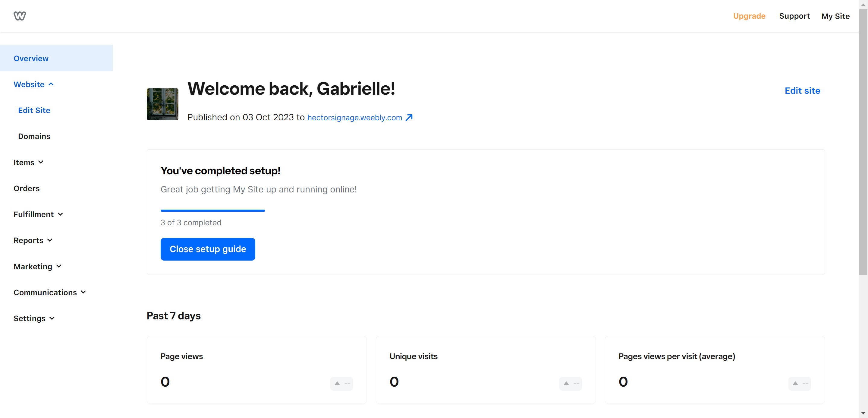
Task: Open the hectorsignage.weebly.com link
Action: (x=354, y=117)
